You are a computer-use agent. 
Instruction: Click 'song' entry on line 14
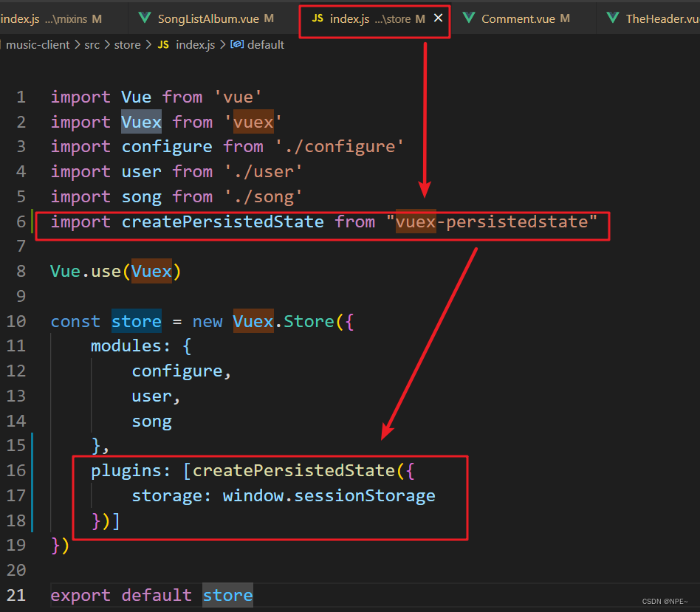click(x=152, y=422)
